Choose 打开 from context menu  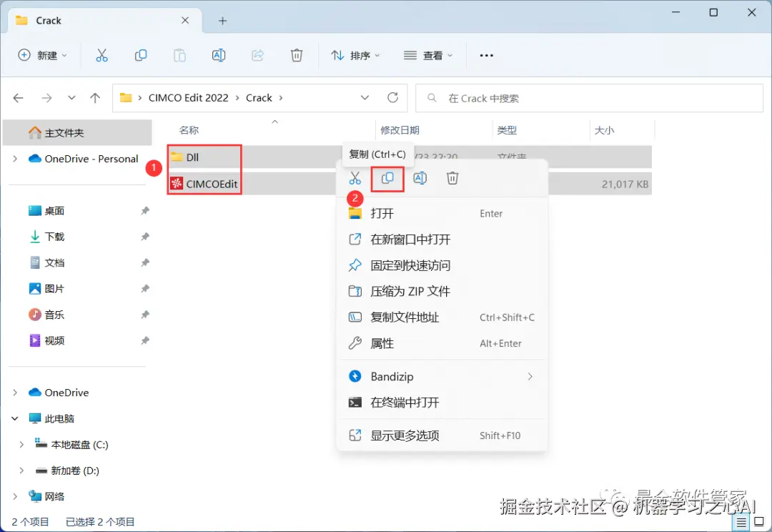(x=442, y=213)
